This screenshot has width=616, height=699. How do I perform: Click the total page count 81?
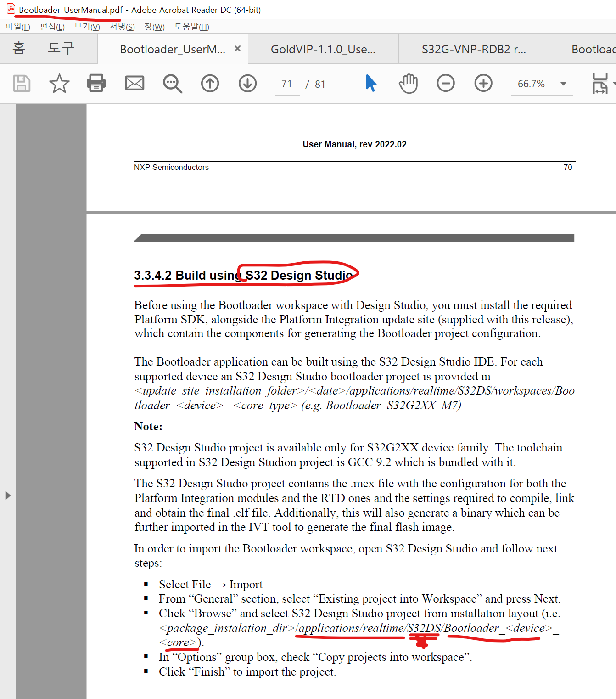(320, 84)
